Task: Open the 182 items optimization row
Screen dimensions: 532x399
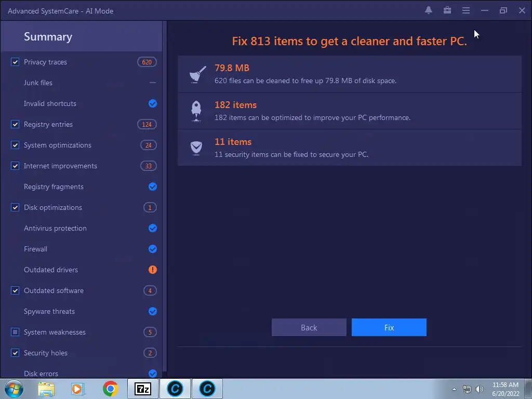Action: 350,111
